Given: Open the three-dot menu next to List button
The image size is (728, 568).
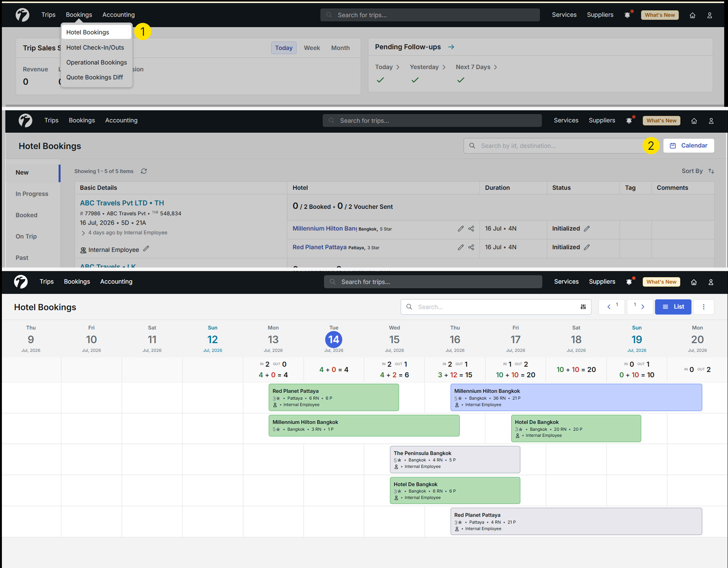Looking at the screenshot, I should click(x=704, y=307).
